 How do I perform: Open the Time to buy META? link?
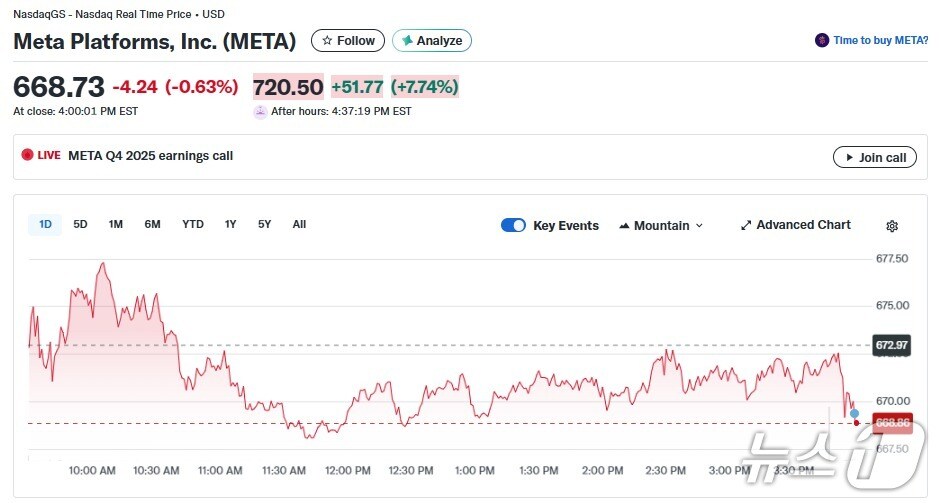tap(881, 41)
